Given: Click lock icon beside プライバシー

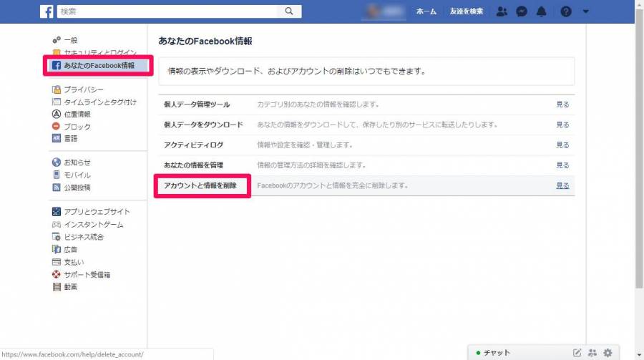Looking at the screenshot, I should (57, 89).
